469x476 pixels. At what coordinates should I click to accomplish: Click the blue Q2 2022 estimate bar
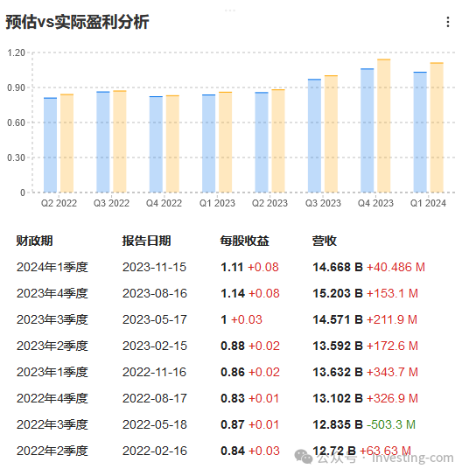51,145
